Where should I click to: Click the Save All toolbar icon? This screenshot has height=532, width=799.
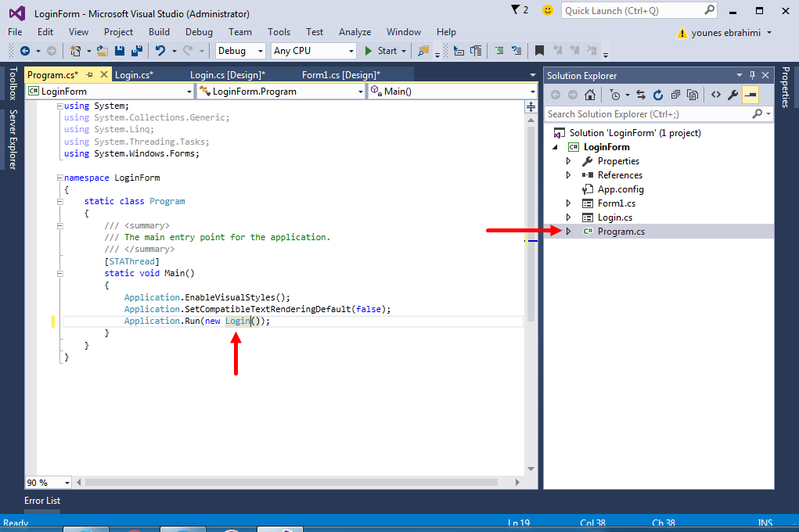point(136,51)
